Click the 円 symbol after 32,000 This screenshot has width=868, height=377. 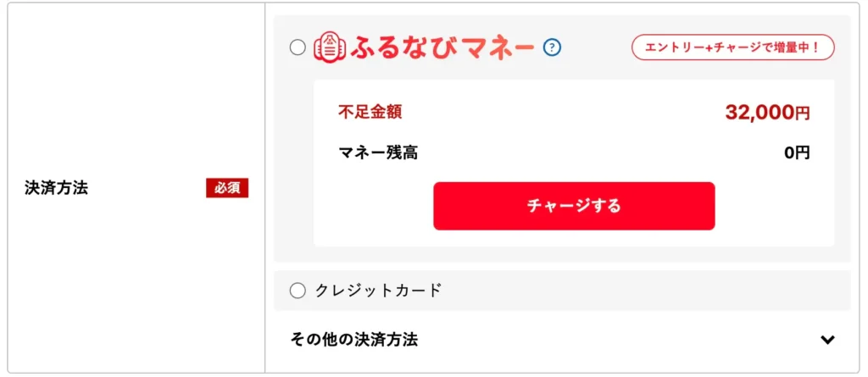tap(803, 113)
